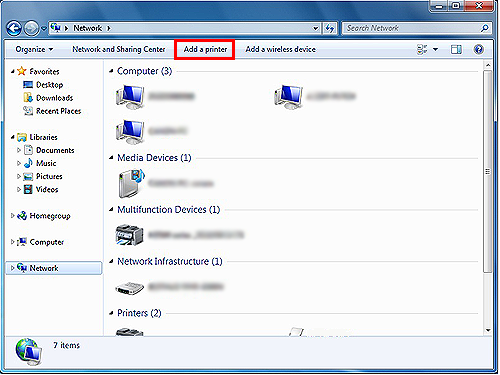
Task: Click the search magnifier icon
Action: (x=485, y=28)
